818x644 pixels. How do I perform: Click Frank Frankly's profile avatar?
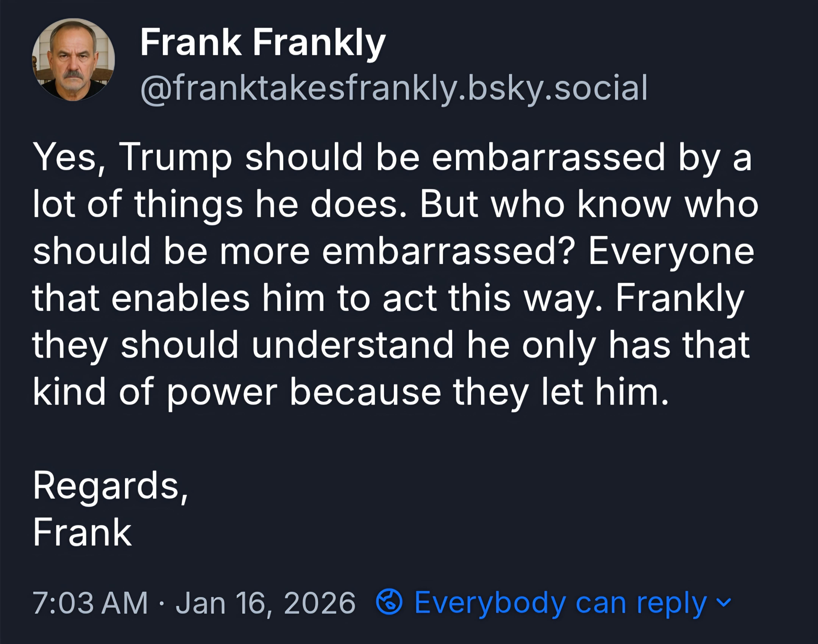point(73,60)
